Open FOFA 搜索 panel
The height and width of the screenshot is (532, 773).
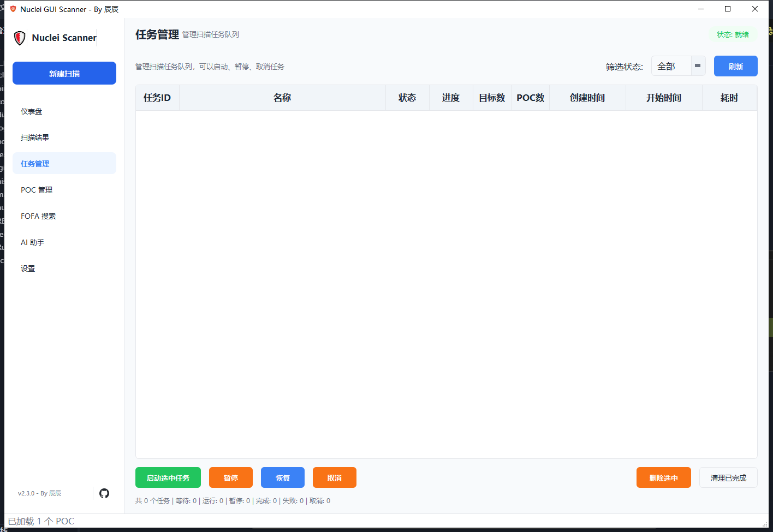pyautogui.click(x=38, y=216)
